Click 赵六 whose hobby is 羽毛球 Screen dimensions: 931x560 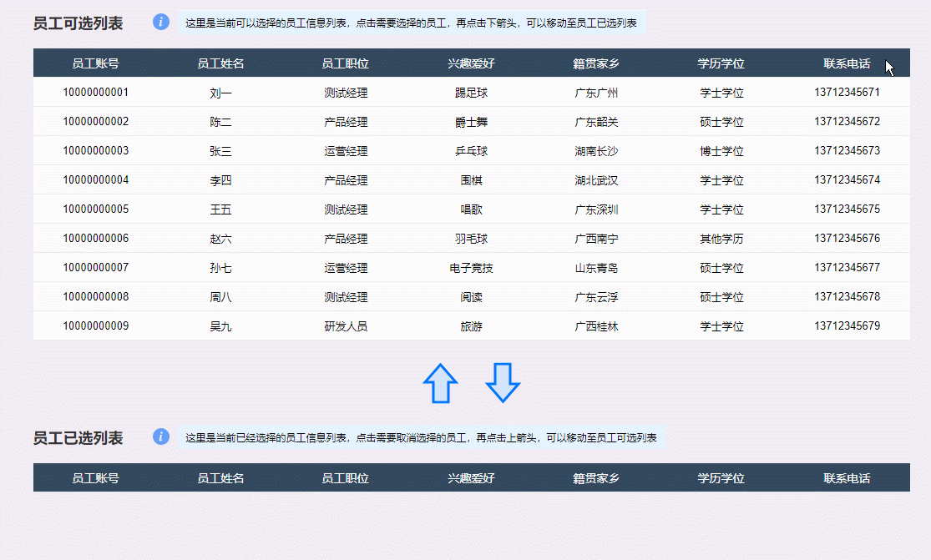pyautogui.click(x=221, y=238)
